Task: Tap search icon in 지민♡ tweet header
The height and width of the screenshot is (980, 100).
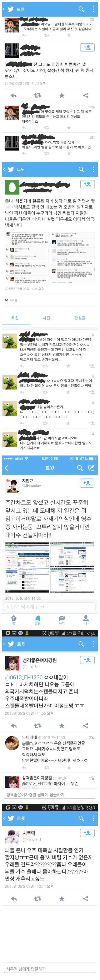Action: pos(80,468)
